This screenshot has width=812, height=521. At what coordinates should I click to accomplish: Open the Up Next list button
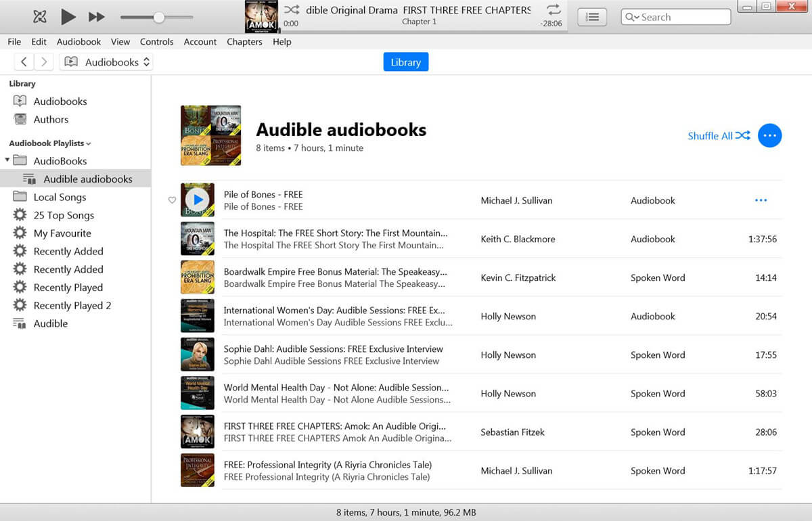pos(592,17)
